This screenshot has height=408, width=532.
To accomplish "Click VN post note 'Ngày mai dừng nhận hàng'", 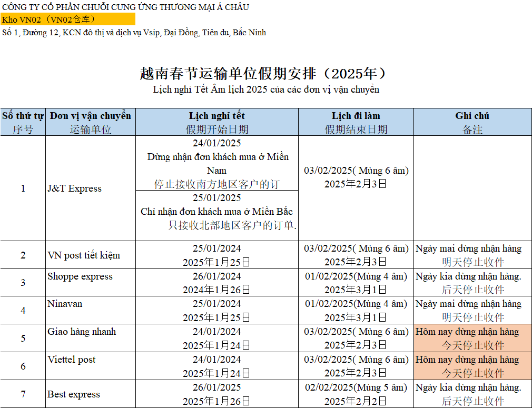I will tap(472, 255).
